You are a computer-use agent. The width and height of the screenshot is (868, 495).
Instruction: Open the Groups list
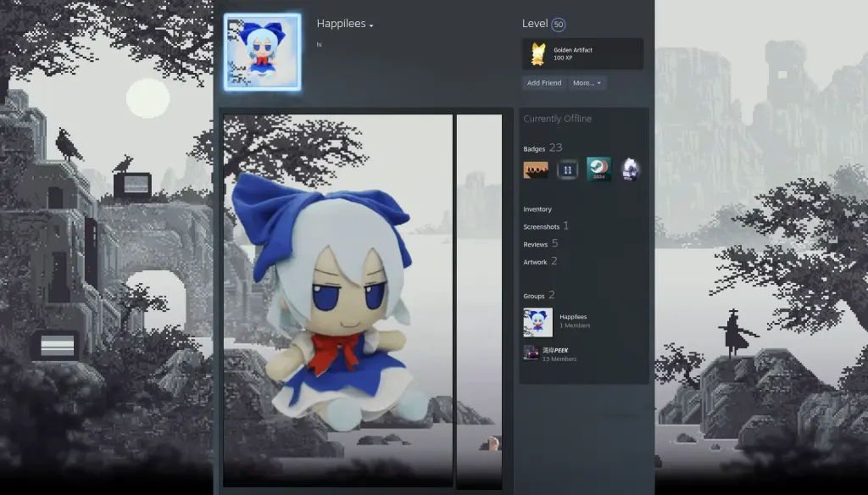(x=535, y=295)
